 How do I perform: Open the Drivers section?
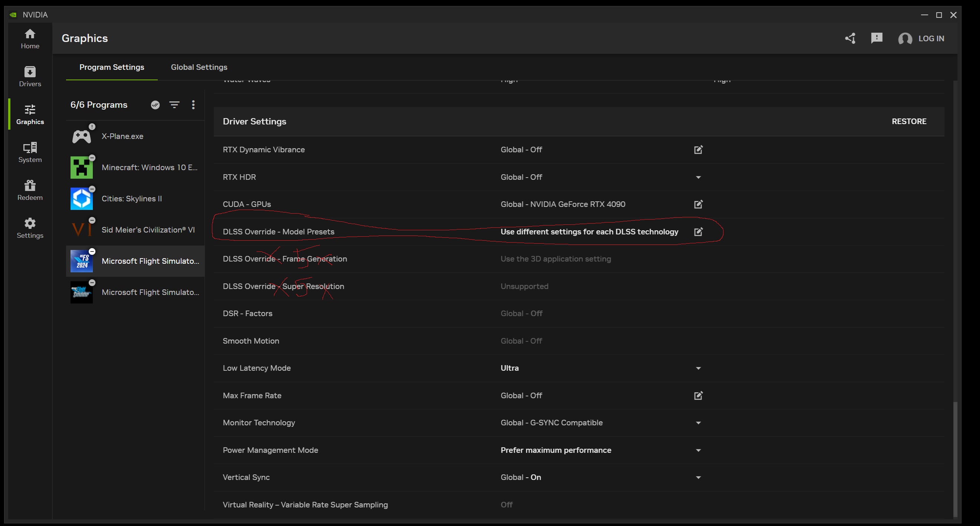click(30, 77)
